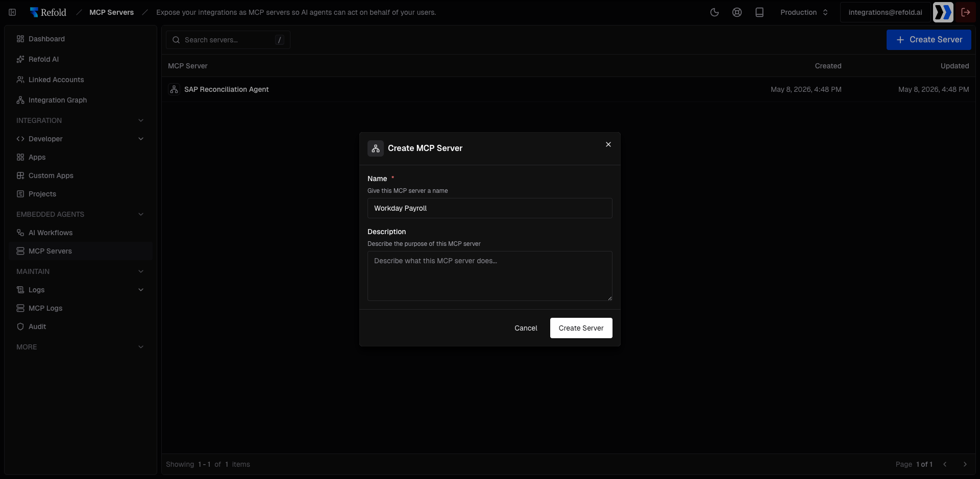Viewport: 980px width, 479px height.
Task: Click the Created column header
Action: tap(828, 66)
